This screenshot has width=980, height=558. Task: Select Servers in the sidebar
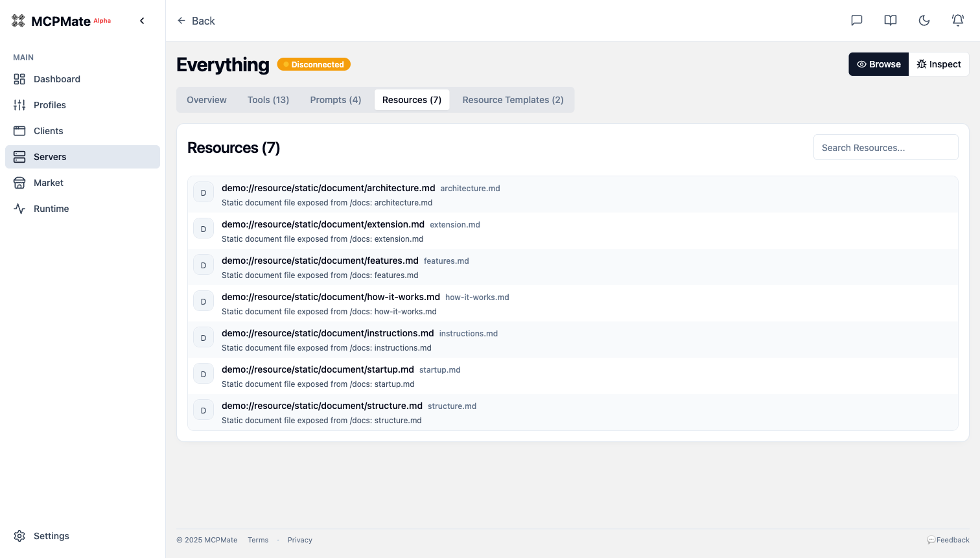pos(82,157)
